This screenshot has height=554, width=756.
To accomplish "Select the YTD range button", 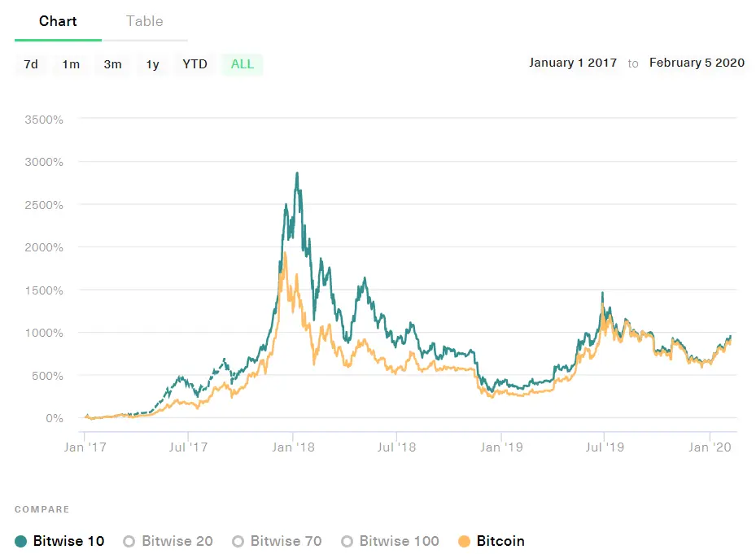I will 194,64.
